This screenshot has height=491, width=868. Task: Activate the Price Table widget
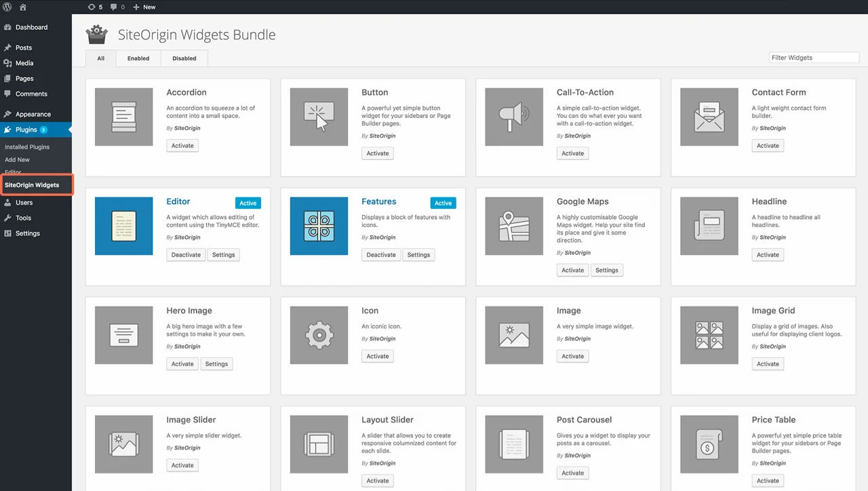[768, 481]
